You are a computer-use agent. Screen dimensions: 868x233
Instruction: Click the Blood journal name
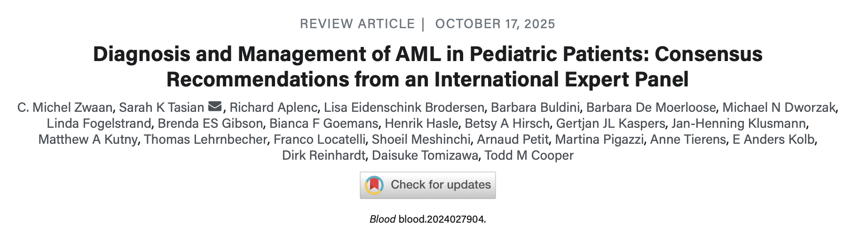click(382, 219)
